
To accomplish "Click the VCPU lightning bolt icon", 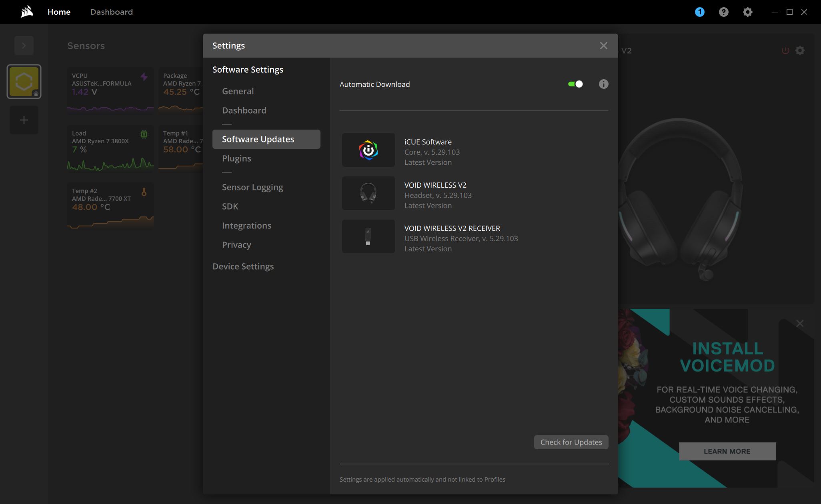I will pyautogui.click(x=144, y=76).
